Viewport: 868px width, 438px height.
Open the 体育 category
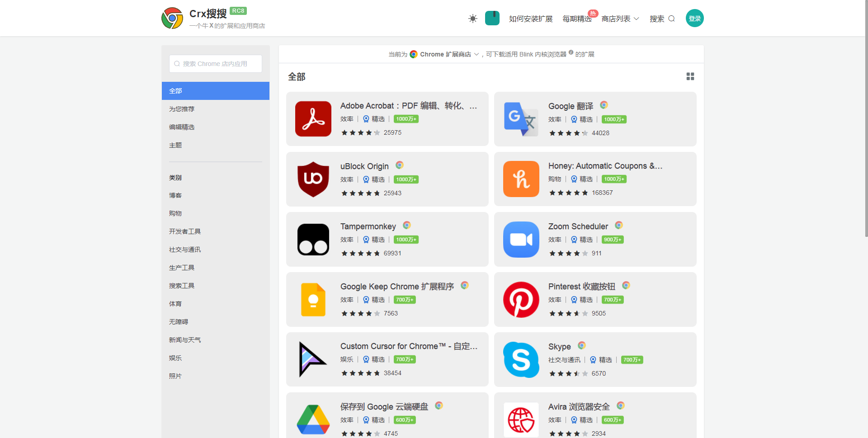click(x=175, y=304)
